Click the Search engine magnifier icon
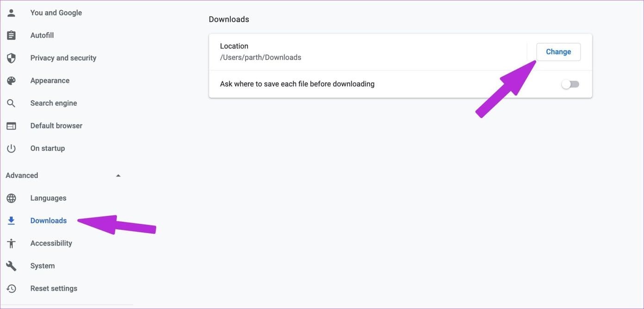Screen dimensions: 644x309 (11, 103)
